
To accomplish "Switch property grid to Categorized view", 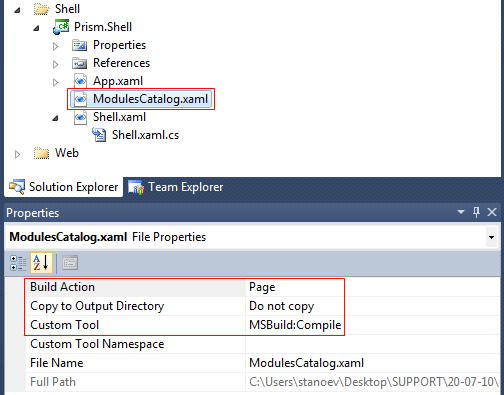I will [18, 263].
